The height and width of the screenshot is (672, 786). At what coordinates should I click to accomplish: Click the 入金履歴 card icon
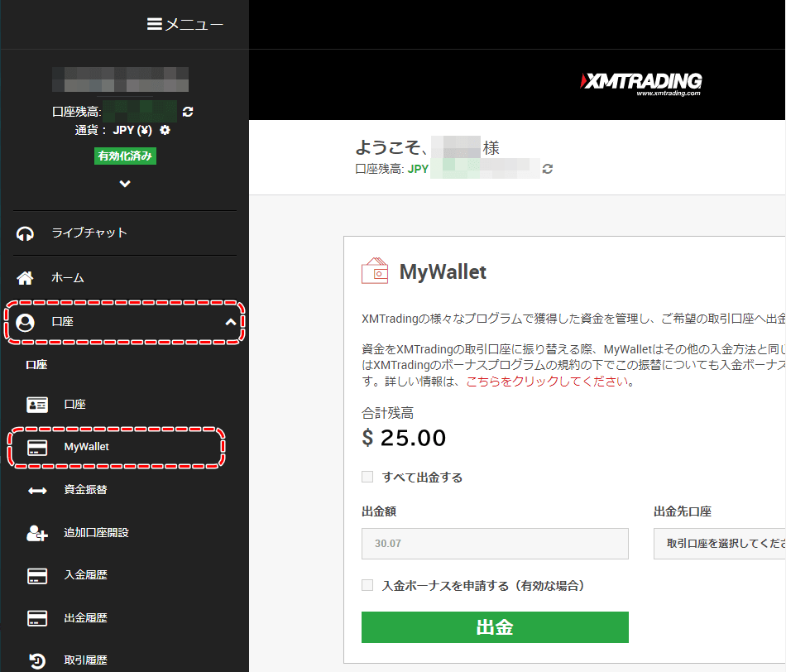[37, 576]
